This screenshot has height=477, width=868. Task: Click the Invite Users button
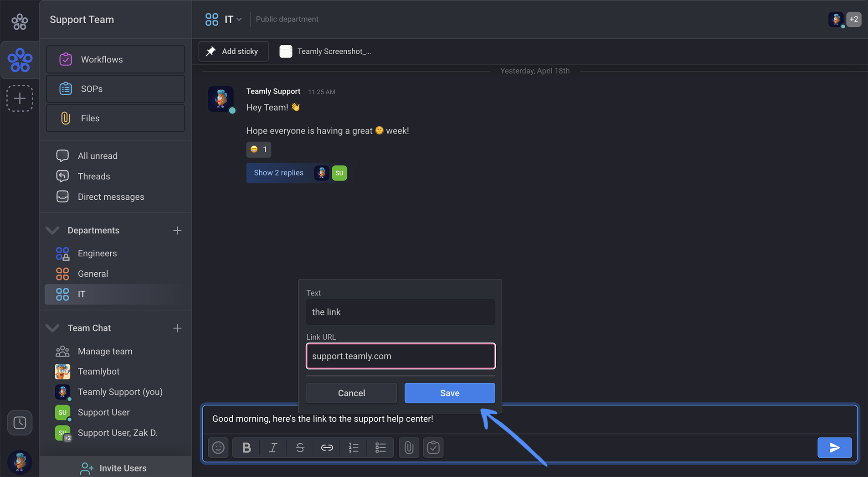115,468
